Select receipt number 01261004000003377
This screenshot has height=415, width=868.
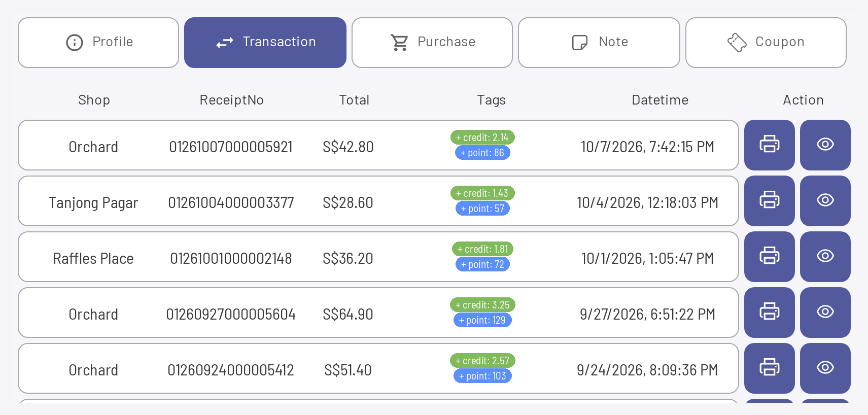pyautogui.click(x=231, y=203)
